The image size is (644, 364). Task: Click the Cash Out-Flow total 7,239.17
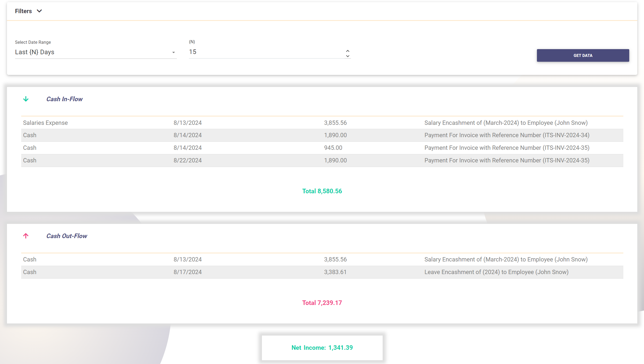point(322,303)
